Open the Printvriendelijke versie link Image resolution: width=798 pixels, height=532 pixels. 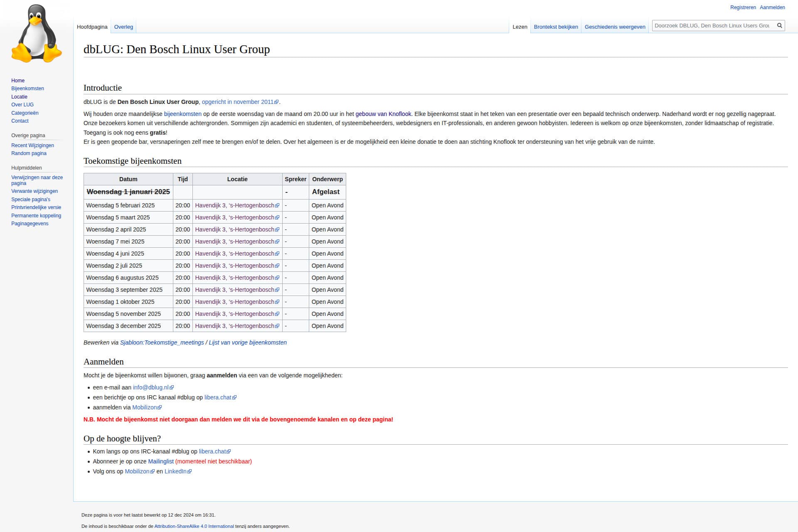click(36, 207)
